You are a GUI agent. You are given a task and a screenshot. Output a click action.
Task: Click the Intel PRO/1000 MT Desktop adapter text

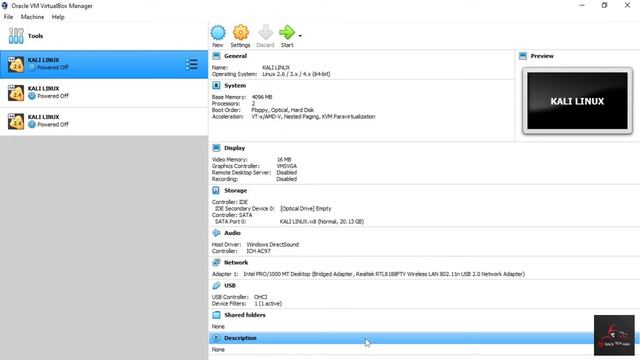[x=384, y=274]
